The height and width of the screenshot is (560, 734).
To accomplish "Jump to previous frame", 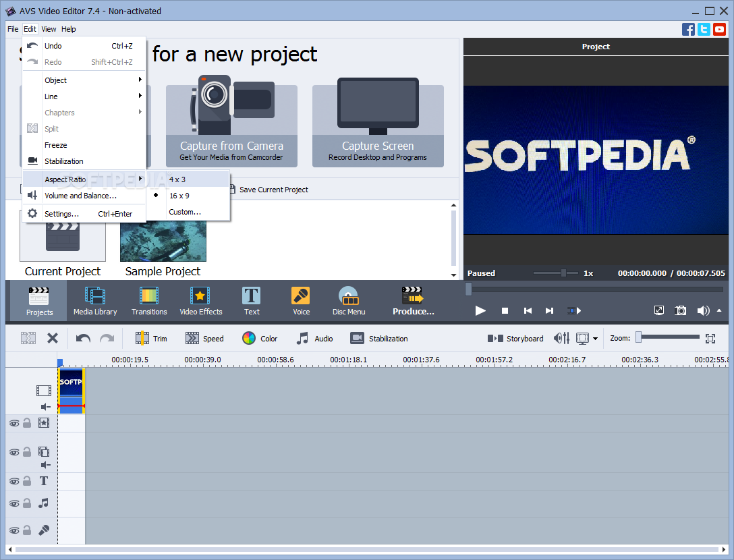I will 528,310.
